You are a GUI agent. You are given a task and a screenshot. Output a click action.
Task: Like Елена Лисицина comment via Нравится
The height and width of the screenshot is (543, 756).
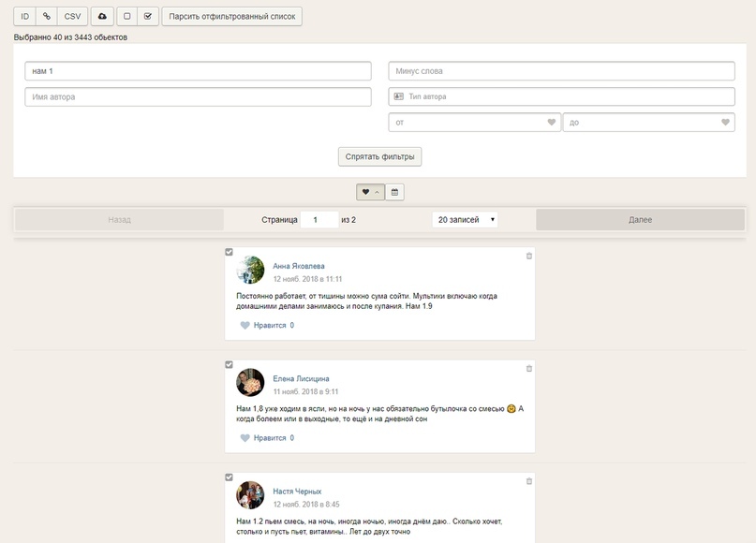[267, 438]
